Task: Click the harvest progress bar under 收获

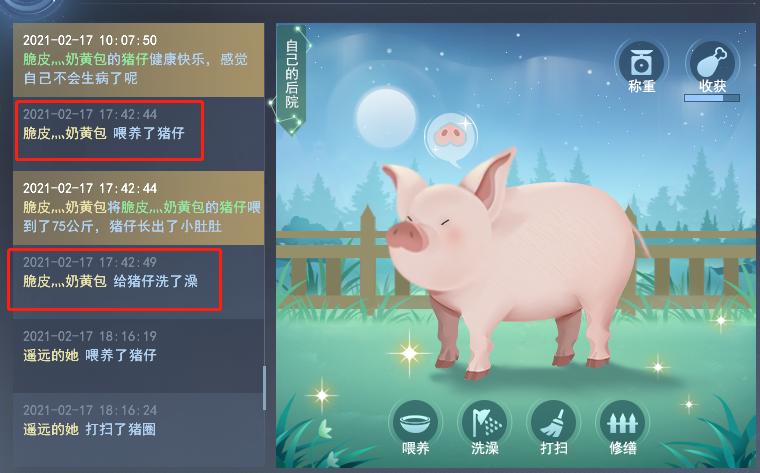Action: click(712, 98)
